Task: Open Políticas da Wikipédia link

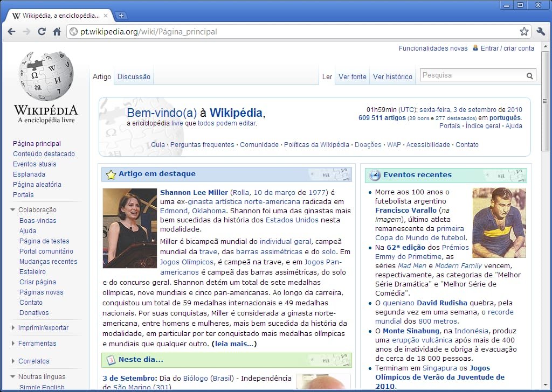Action: (x=316, y=144)
